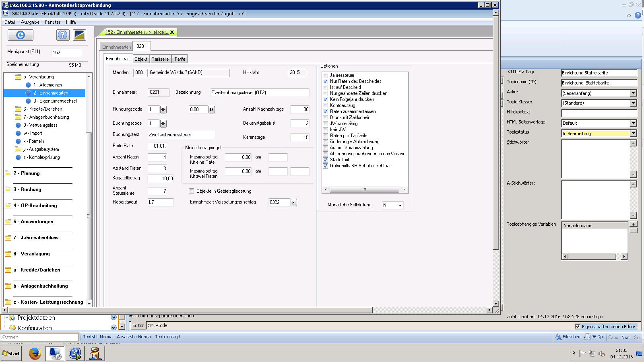Click the Optionen list horizontal scrollbar
The height and width of the screenshot is (362, 644).
click(x=364, y=189)
